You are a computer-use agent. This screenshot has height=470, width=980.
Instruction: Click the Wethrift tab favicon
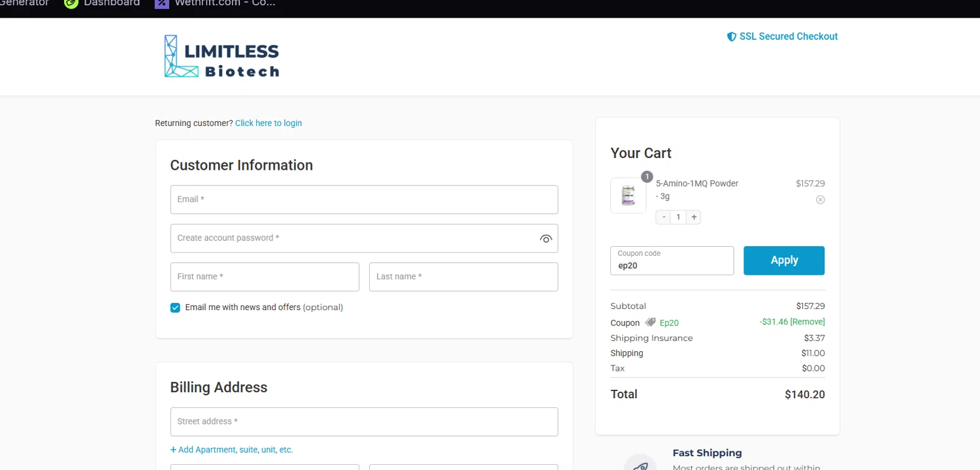pyautogui.click(x=161, y=3)
